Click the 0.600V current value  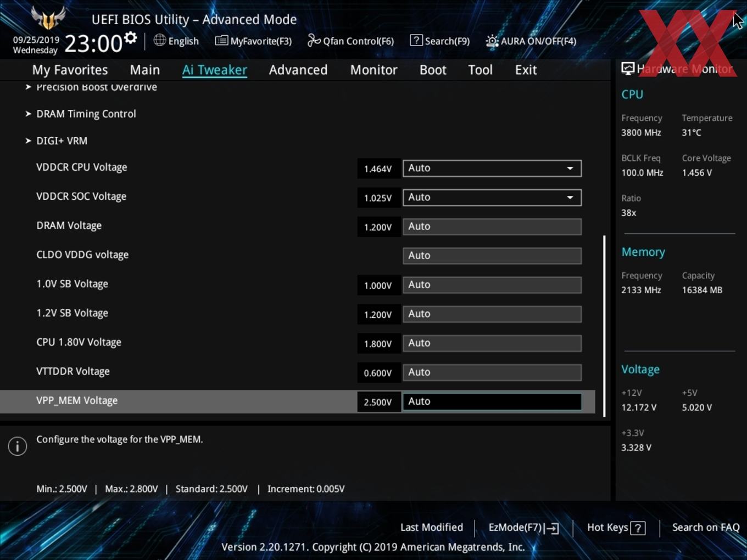(378, 373)
